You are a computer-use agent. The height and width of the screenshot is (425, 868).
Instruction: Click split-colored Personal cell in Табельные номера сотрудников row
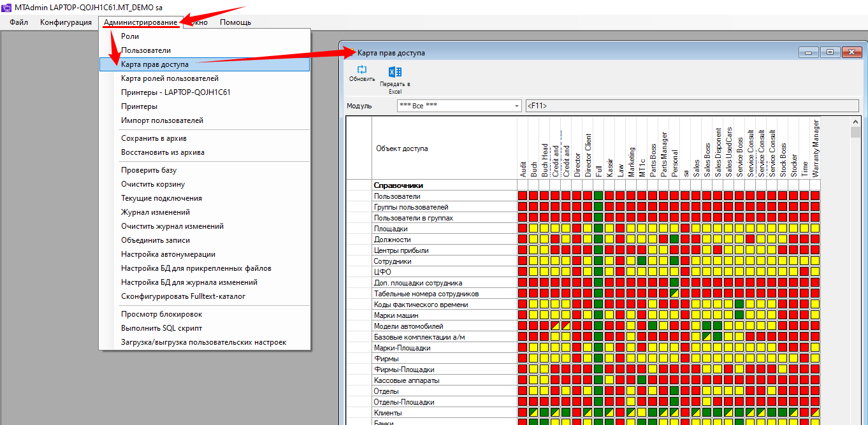pyautogui.click(x=674, y=294)
